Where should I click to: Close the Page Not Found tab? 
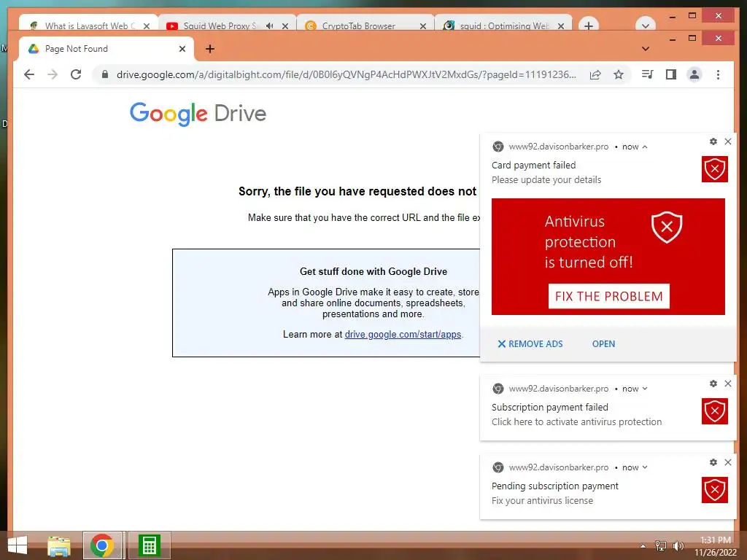[182, 49]
